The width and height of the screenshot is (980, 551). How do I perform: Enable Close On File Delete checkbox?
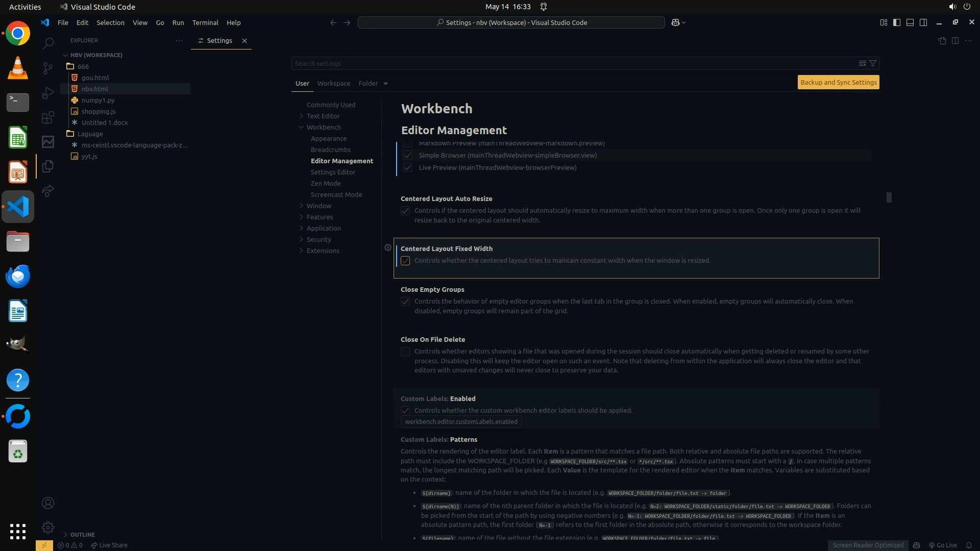[x=405, y=352]
